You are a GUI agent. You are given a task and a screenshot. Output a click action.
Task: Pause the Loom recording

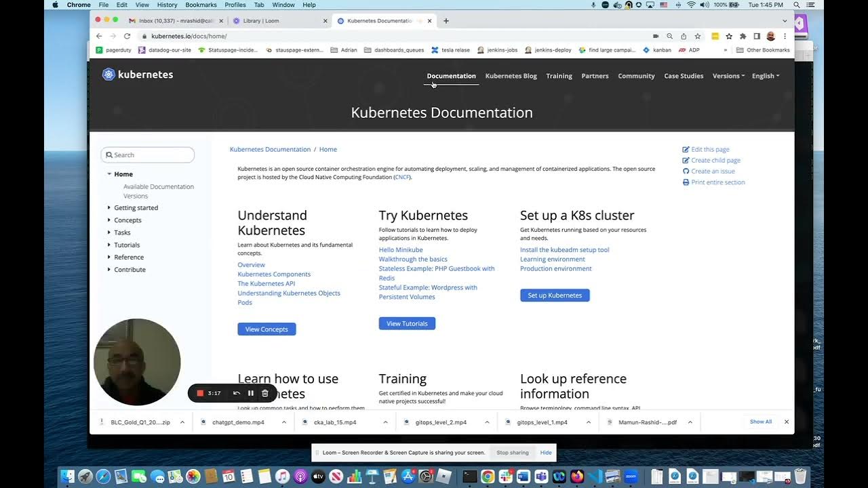tap(250, 393)
